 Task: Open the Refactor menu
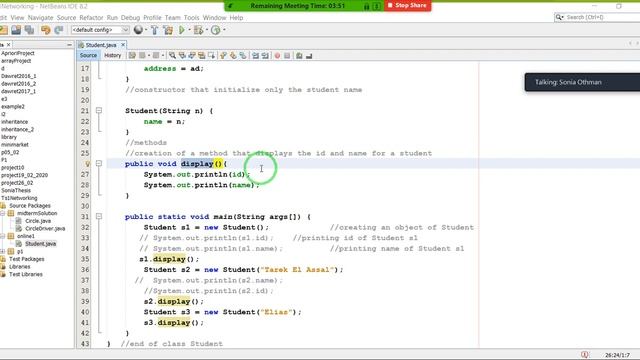pos(91,18)
